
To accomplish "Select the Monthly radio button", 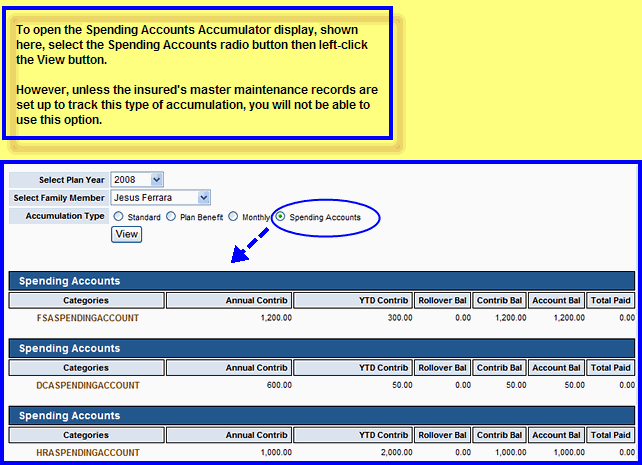I will [x=233, y=216].
